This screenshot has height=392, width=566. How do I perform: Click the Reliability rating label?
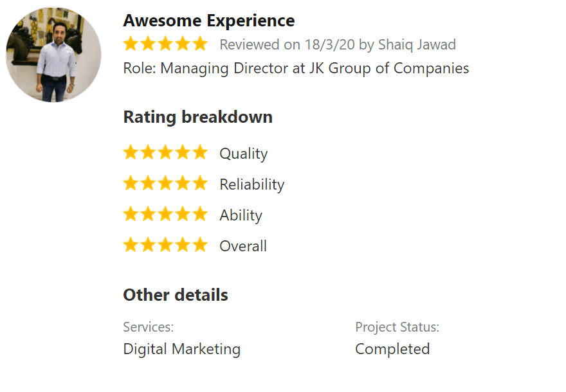(251, 184)
